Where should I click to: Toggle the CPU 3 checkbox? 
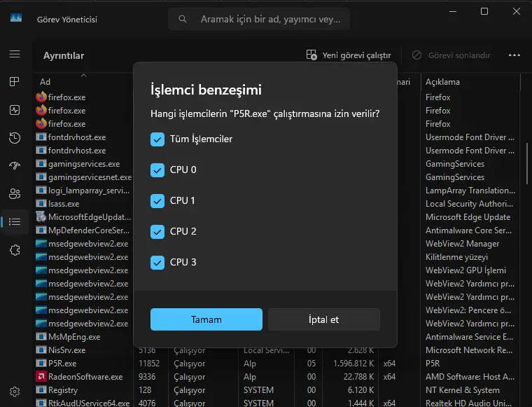point(157,263)
